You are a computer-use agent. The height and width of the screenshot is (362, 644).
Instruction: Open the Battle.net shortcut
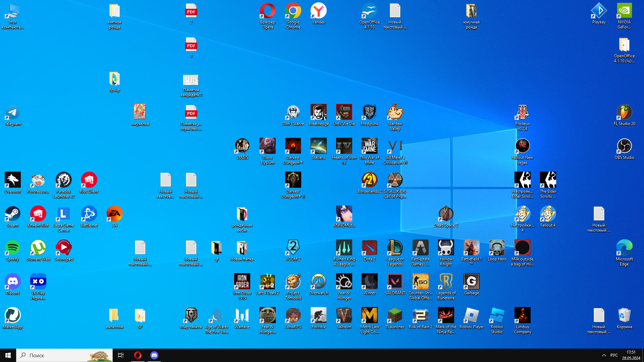click(89, 217)
